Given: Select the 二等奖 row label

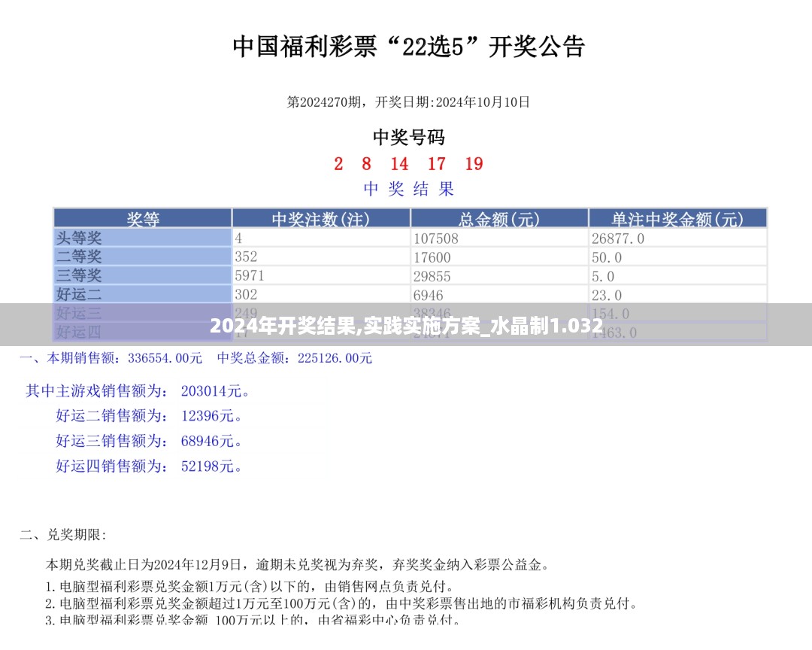Looking at the screenshot, I should (79, 257).
